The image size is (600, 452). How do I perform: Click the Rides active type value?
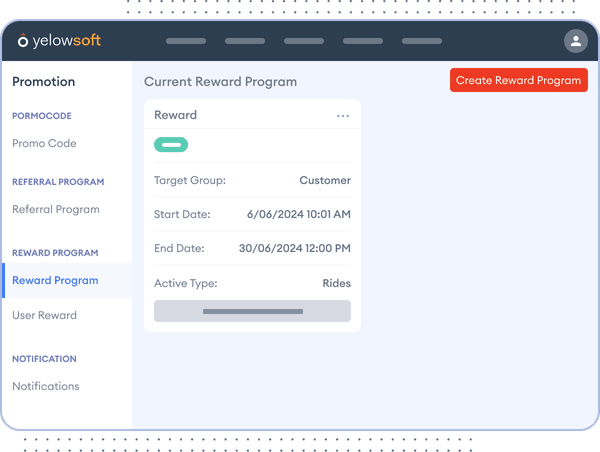pos(336,284)
